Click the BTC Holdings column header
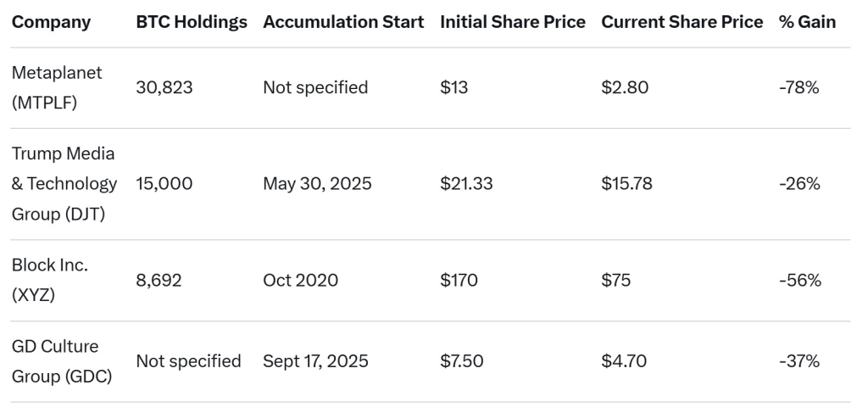The width and height of the screenshot is (868, 413). point(192,22)
